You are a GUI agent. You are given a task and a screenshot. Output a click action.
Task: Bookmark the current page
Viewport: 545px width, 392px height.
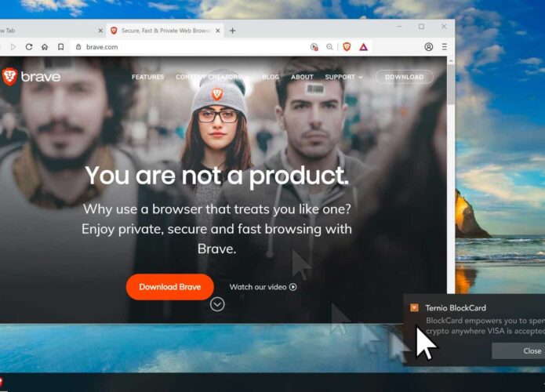(x=61, y=47)
